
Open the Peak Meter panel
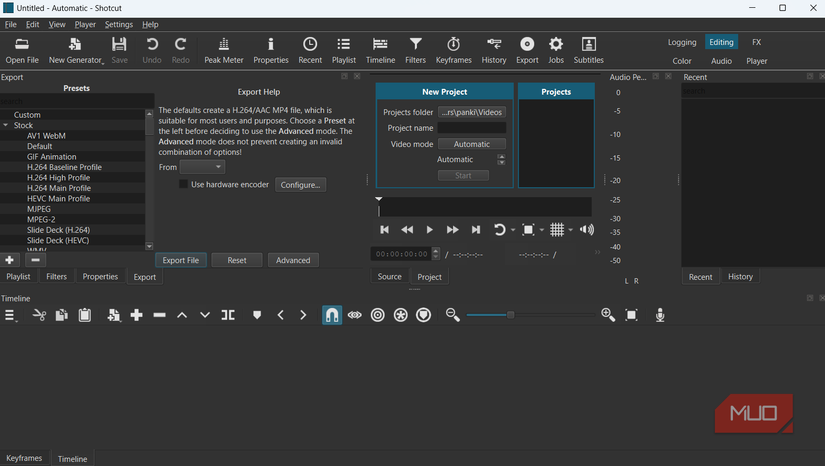click(223, 50)
